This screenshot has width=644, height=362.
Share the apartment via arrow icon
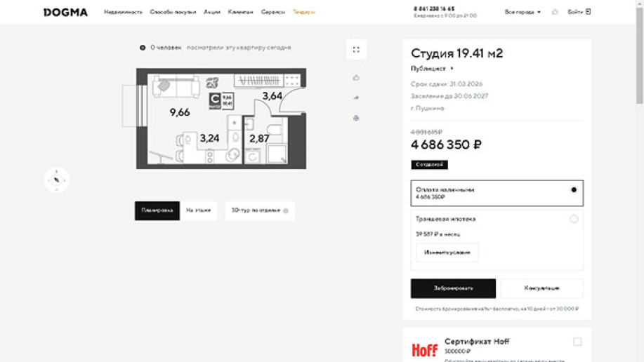(356, 98)
